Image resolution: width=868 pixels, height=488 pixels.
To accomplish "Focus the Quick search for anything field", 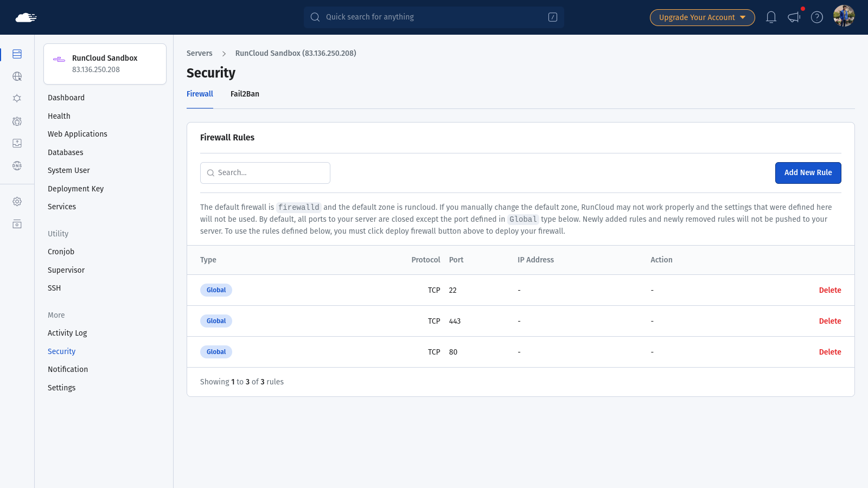I will click(x=434, y=17).
